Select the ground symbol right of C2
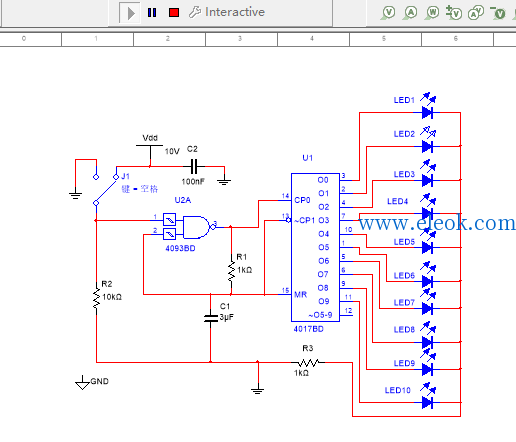 click(x=224, y=180)
